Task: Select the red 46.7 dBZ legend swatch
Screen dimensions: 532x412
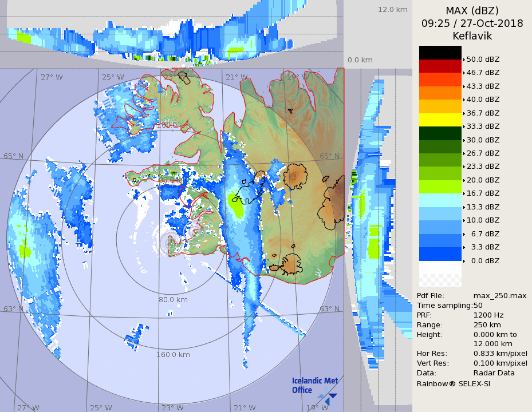Action: point(440,66)
